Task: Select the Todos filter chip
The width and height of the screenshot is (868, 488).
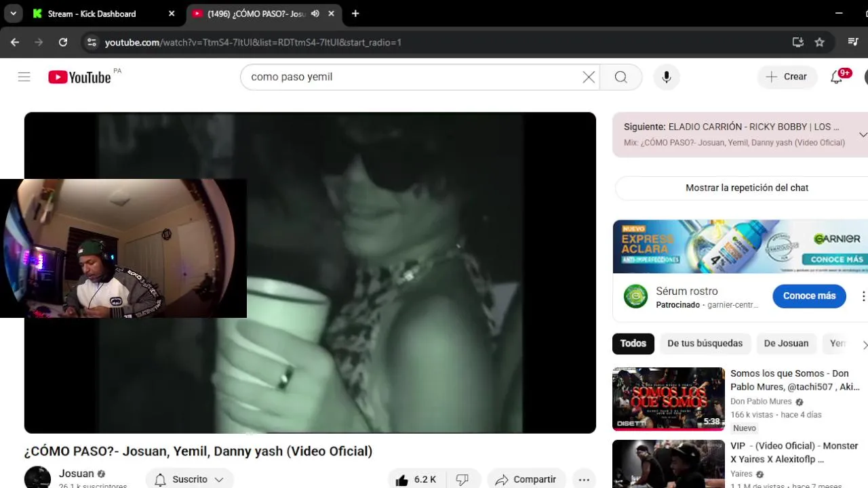Action: pyautogui.click(x=633, y=344)
